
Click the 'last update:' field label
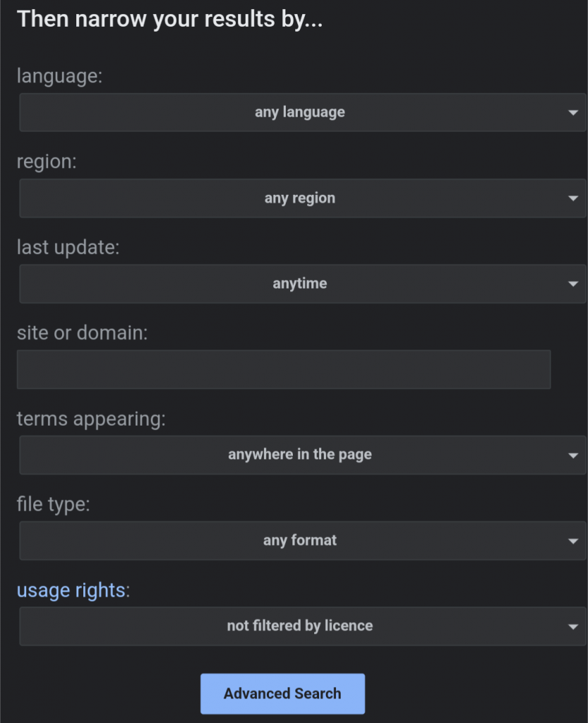(66, 248)
